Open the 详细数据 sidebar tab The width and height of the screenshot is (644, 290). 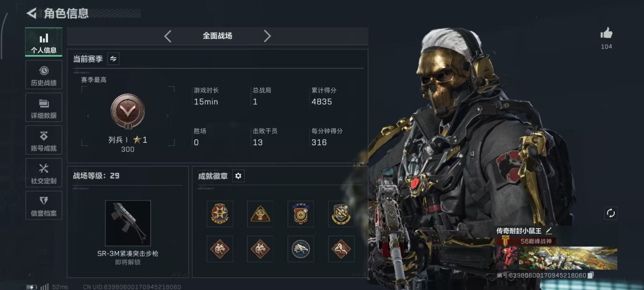(44, 108)
